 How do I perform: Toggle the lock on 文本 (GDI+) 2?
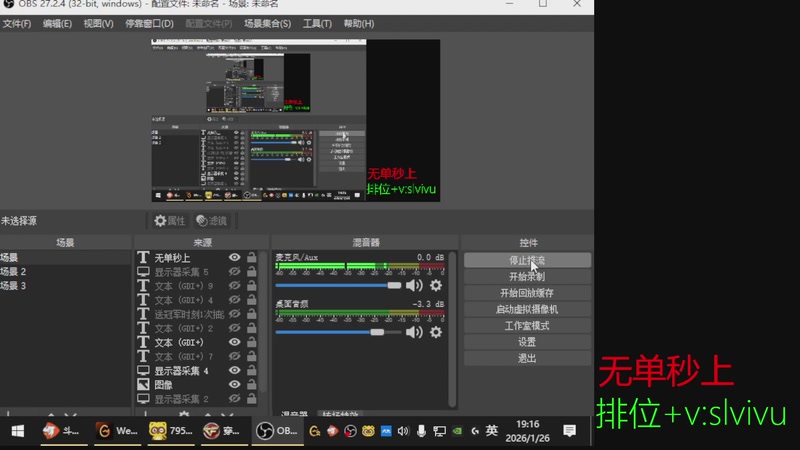click(252, 328)
